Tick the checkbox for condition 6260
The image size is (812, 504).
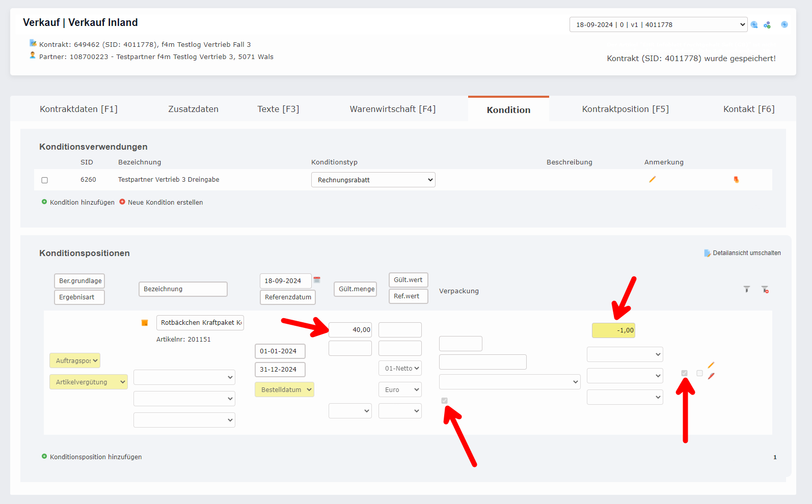[x=44, y=180]
